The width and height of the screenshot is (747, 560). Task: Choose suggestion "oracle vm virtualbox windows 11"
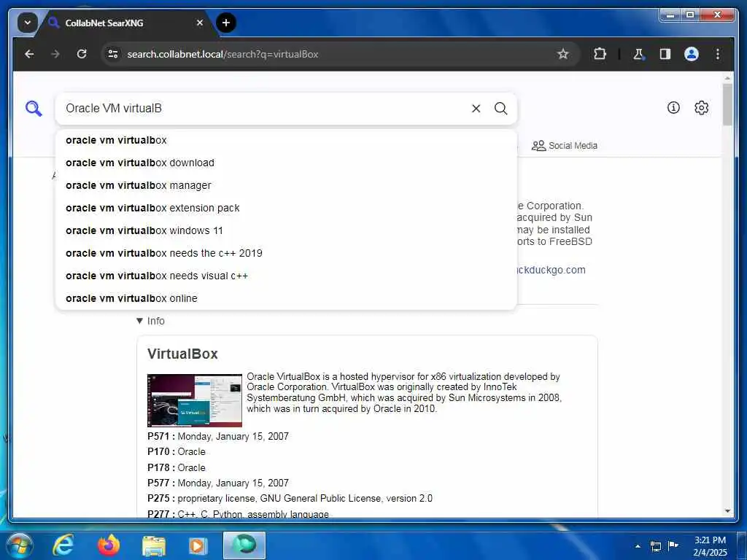tap(286, 230)
